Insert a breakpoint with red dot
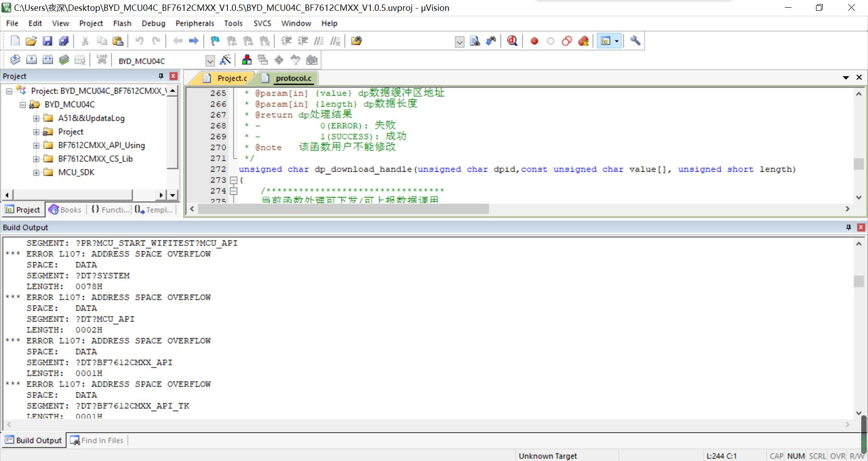 click(x=534, y=41)
